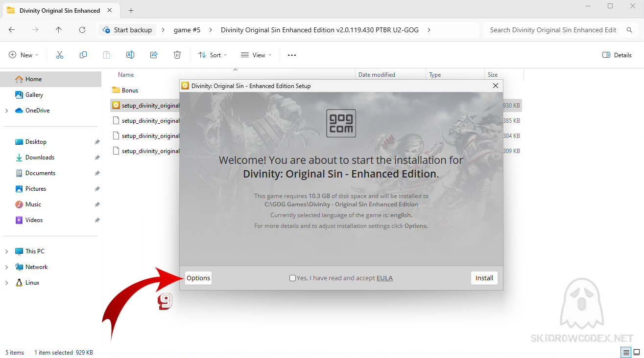This screenshot has height=358, width=644.
Task: Open Options in GOG setup dialog
Action: [x=198, y=278]
